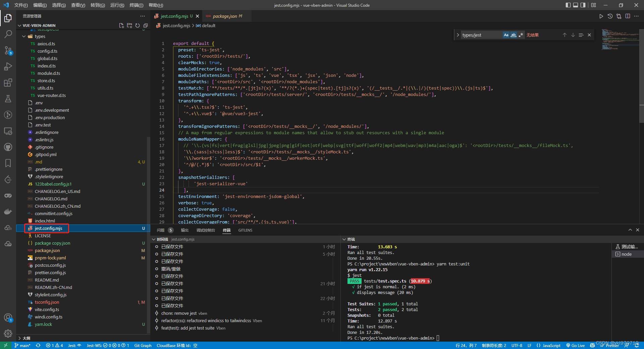Screen dimensions: 644x349
Task: Expand replace mode in find widget
Action: click(458, 35)
